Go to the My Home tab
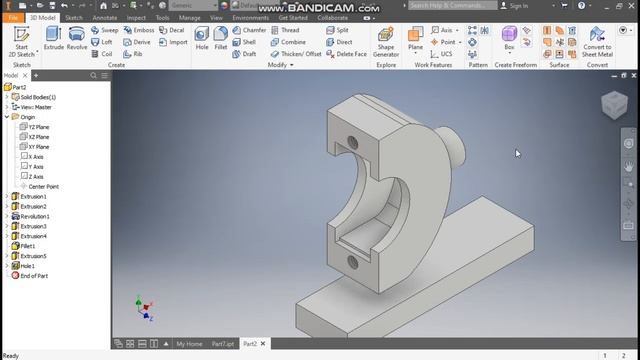 pyautogui.click(x=189, y=344)
